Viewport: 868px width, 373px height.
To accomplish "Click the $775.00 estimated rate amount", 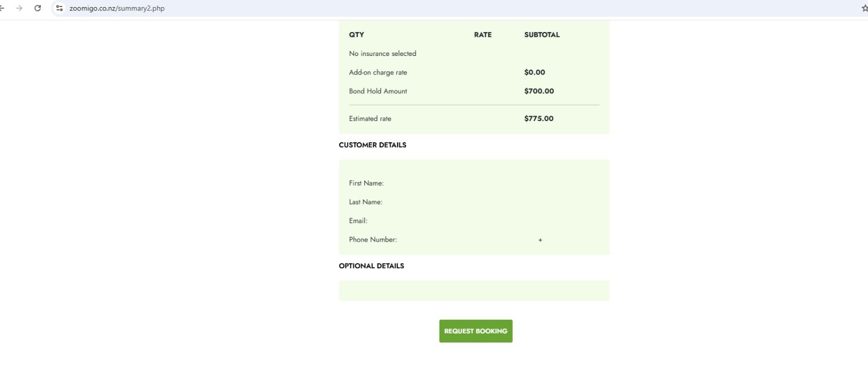I will coord(539,118).
